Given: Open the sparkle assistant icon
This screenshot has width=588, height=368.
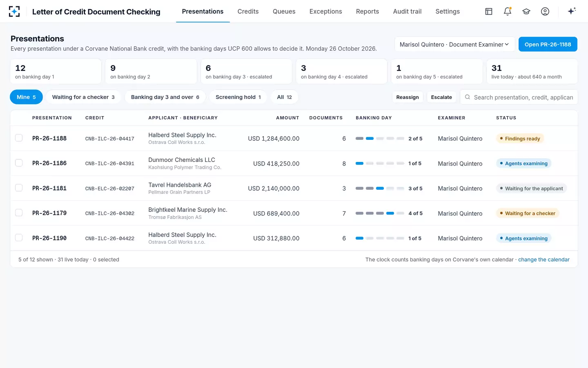Looking at the screenshot, I should pyautogui.click(x=572, y=11).
